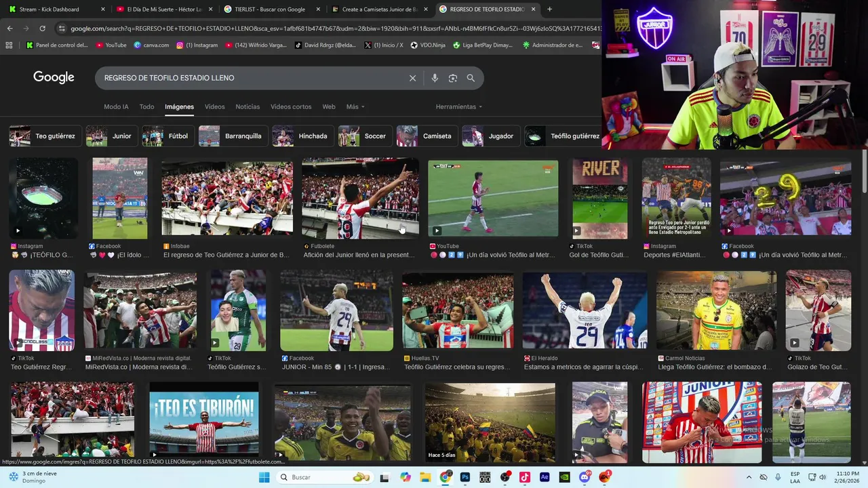Switch to the Todo results tab
This screenshot has height=488, width=868.
146,106
